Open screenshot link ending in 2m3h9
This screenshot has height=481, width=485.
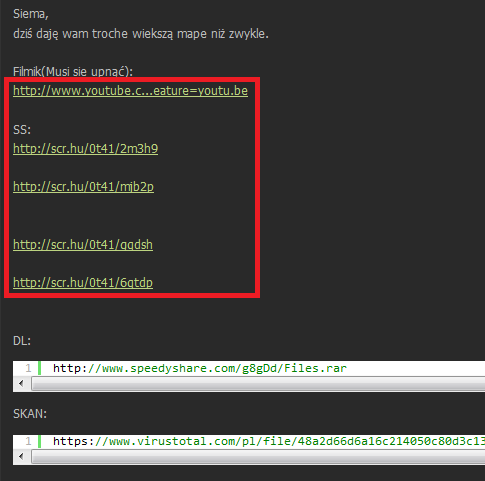tap(85, 149)
